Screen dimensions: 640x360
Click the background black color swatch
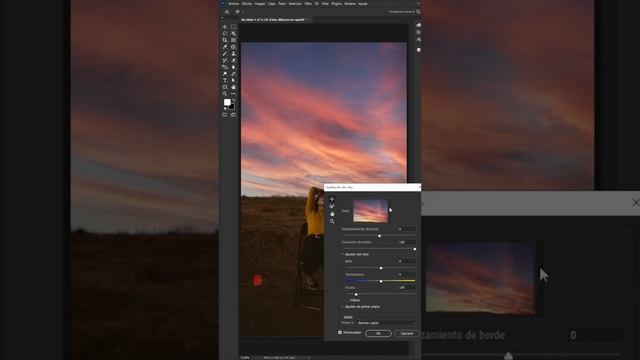[x=232, y=107]
